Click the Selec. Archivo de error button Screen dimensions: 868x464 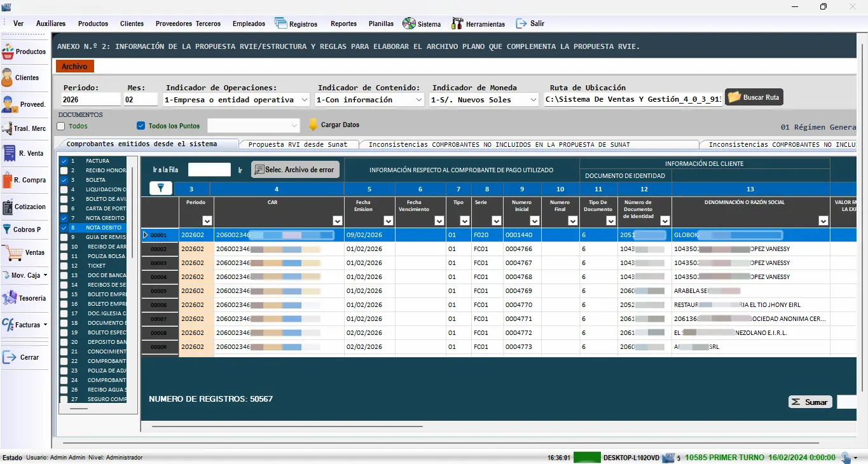(x=296, y=170)
